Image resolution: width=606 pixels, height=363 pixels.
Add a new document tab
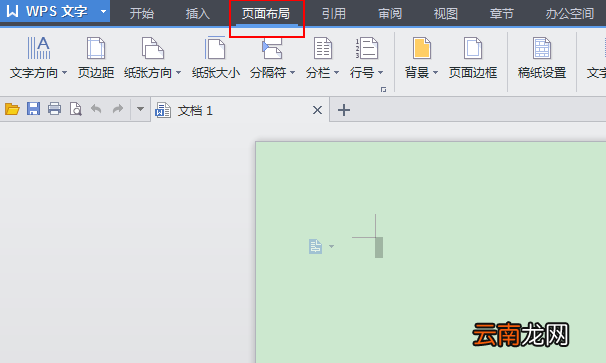(344, 110)
